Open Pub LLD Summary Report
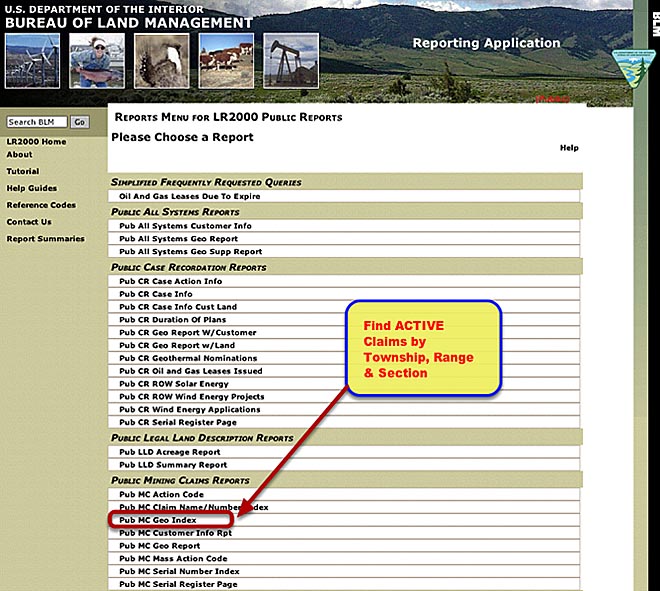The image size is (660, 591). tap(173, 465)
